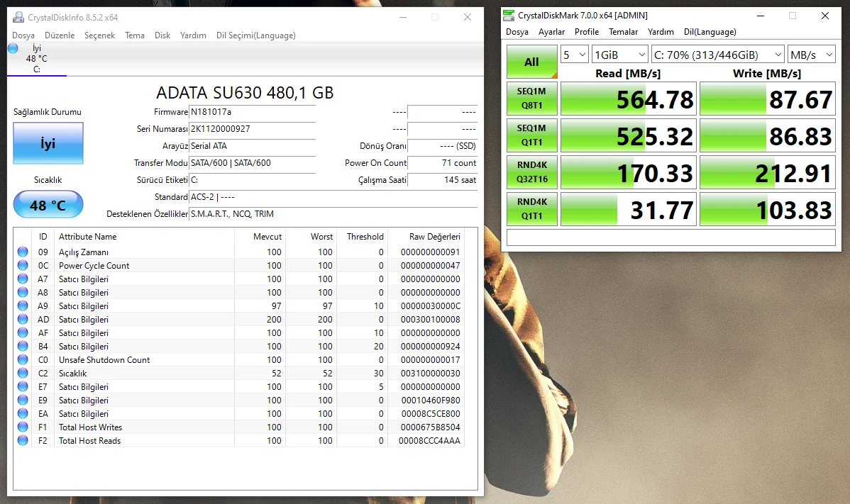Click the Desteklenen Özellikler S.M.A.R.T., NCQ, TRIM field
The image size is (850, 504).
click(333, 214)
